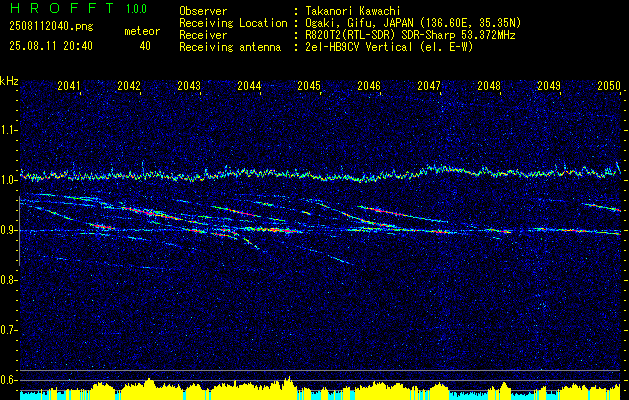Click the R820T2(RTL-SDR) receiver text

pos(410,35)
